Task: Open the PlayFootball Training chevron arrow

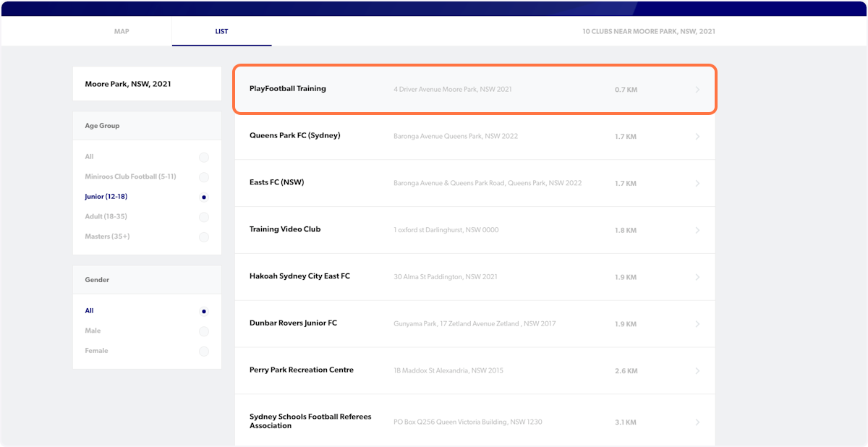Action: (x=697, y=90)
